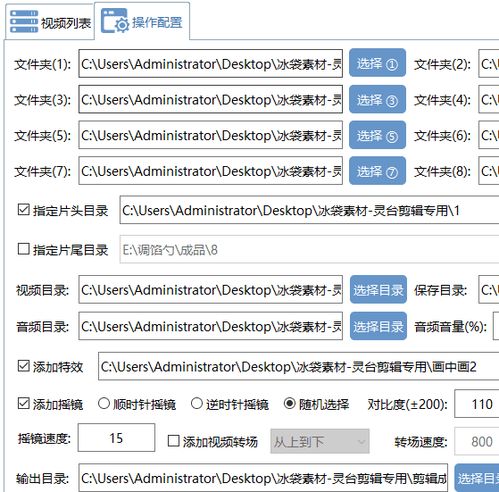Click the 输出目录: label
Screen dimensions: 499x492
pyautogui.click(x=42, y=478)
